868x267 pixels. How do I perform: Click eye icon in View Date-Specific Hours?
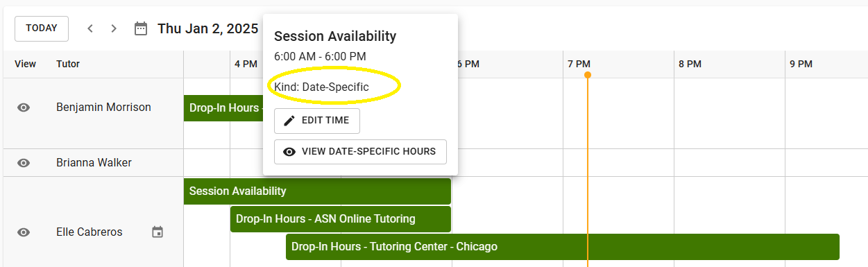click(x=289, y=152)
